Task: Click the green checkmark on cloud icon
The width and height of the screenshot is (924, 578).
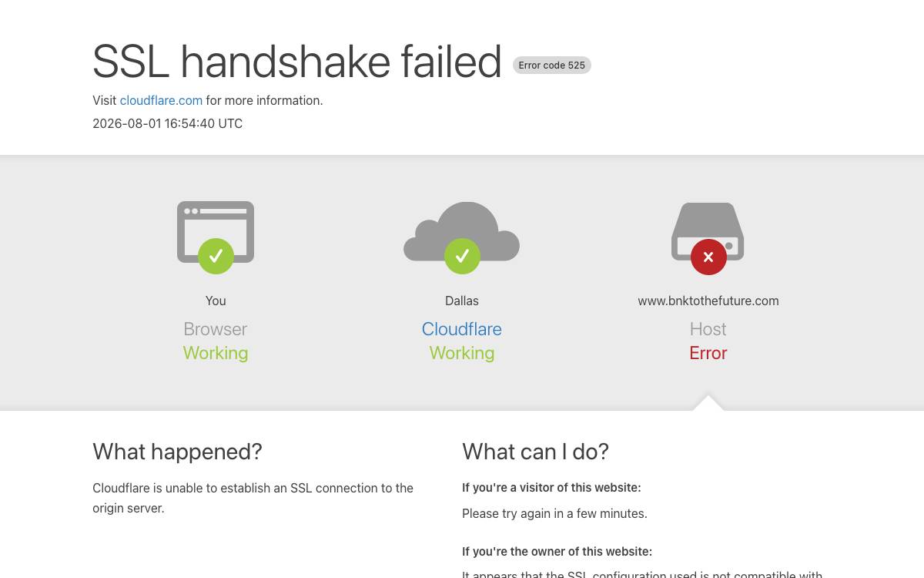Action: [462, 256]
